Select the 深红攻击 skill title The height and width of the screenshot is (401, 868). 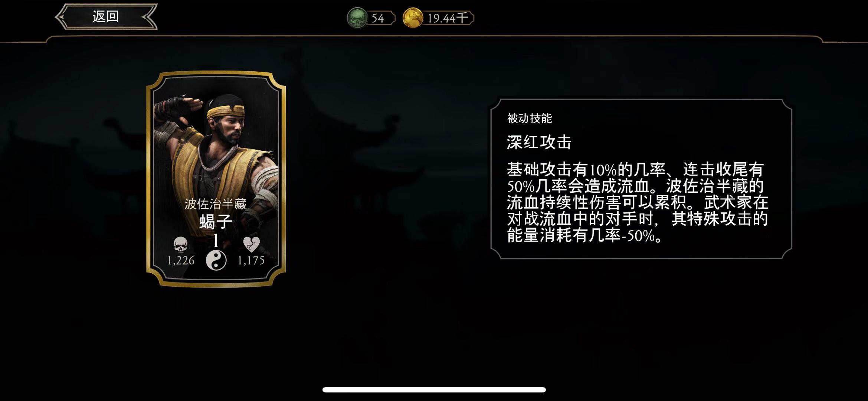click(539, 142)
